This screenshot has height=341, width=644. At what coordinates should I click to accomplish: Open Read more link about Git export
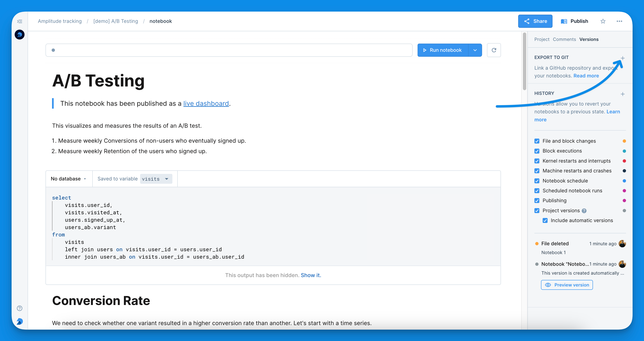(x=586, y=76)
